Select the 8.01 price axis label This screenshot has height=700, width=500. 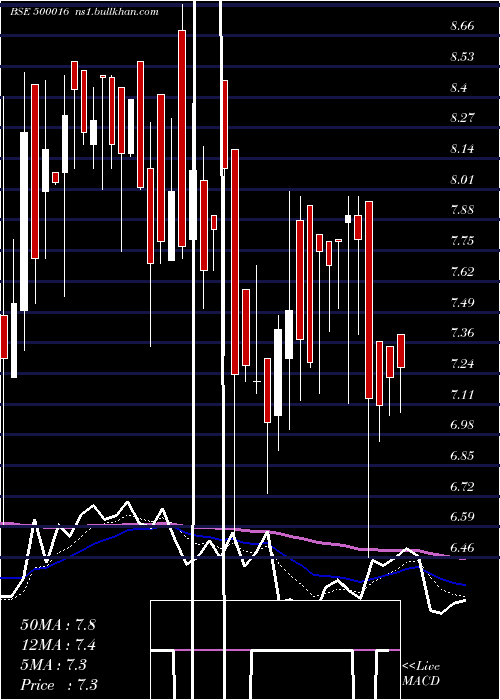[462, 179]
